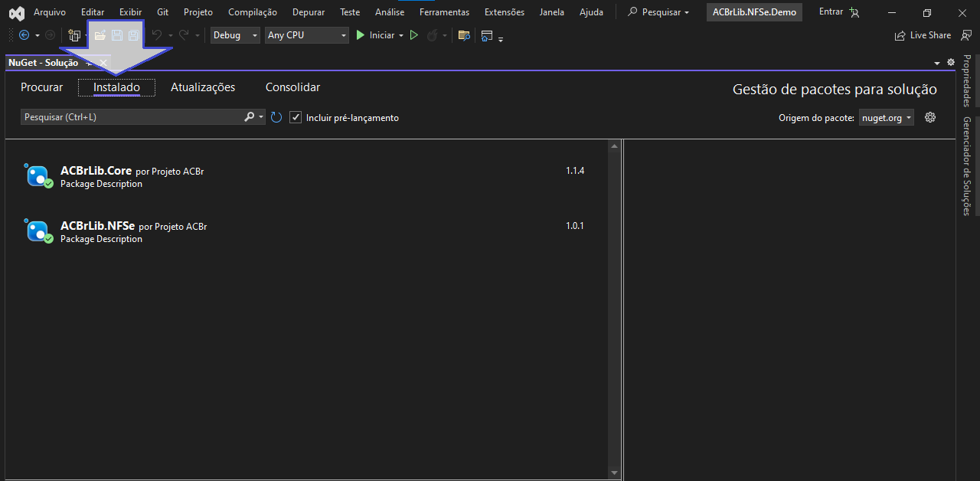Click the navigate forward arrow

[50, 35]
